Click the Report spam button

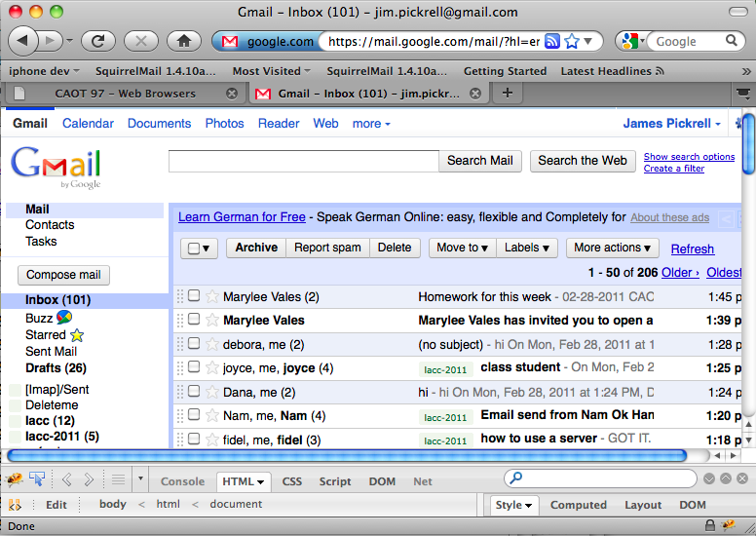[328, 248]
